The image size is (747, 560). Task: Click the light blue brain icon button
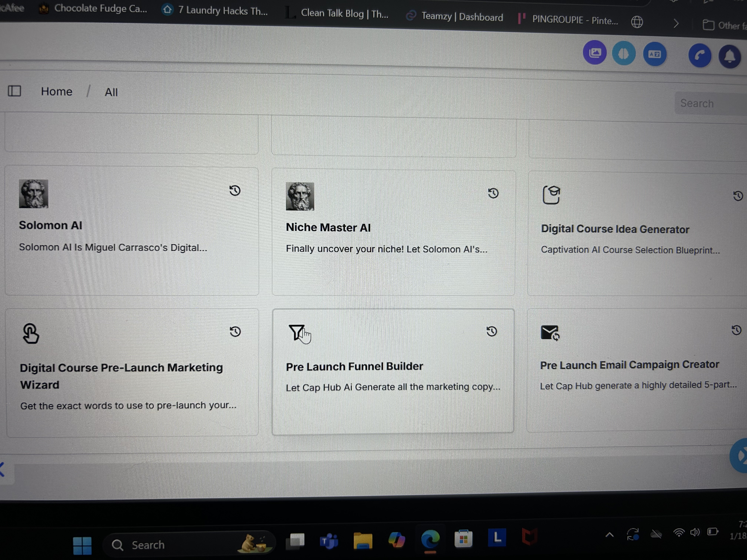tap(624, 54)
